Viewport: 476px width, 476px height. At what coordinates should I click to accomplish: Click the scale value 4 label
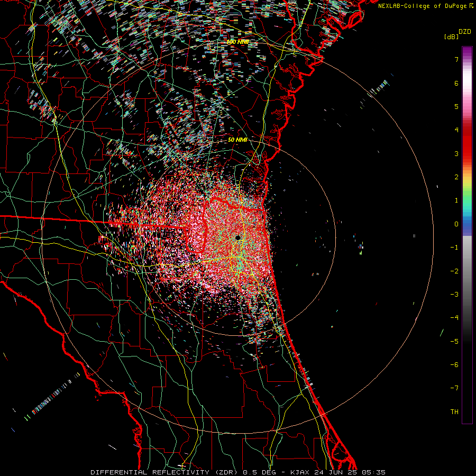(456, 130)
